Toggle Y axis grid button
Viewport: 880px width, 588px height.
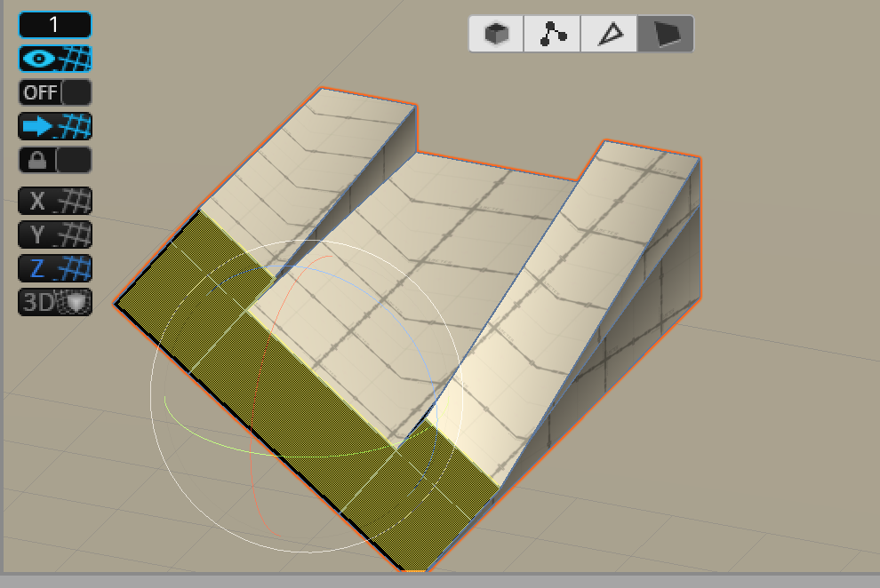pos(55,234)
